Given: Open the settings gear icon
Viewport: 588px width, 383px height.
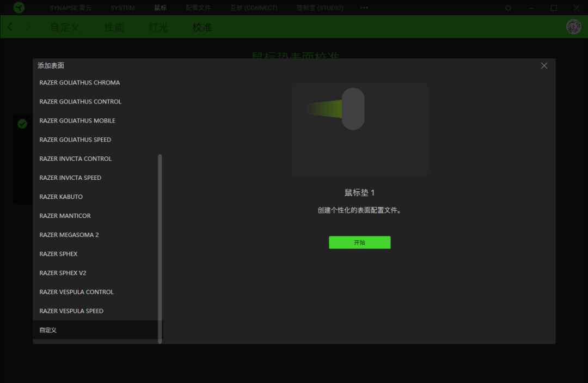Looking at the screenshot, I should [508, 8].
